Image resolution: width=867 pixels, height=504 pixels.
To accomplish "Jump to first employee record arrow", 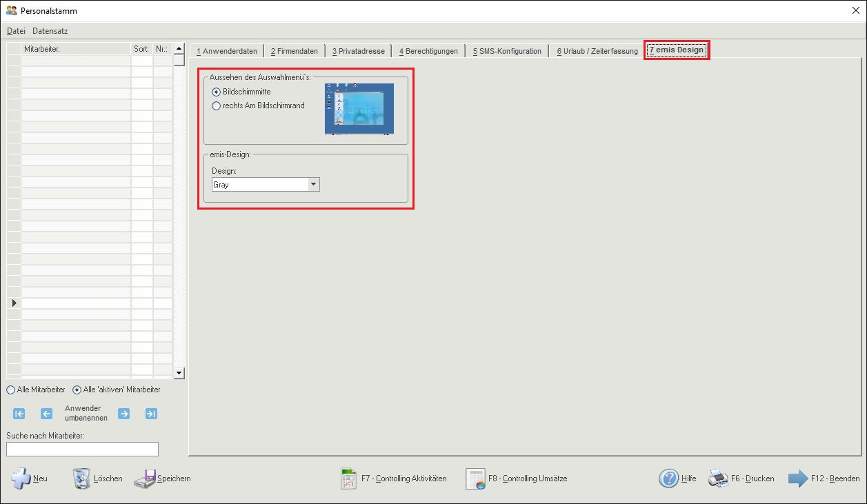I will pos(19,414).
